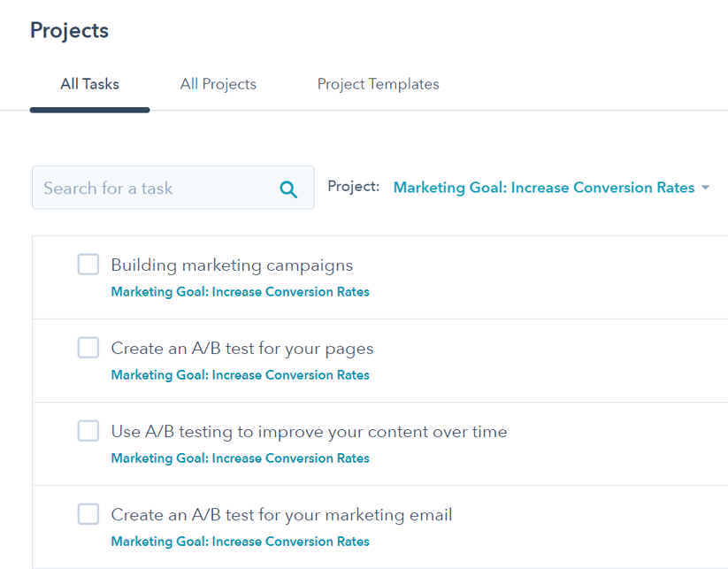
Task: Focus the Search for a task field
Action: point(173,188)
